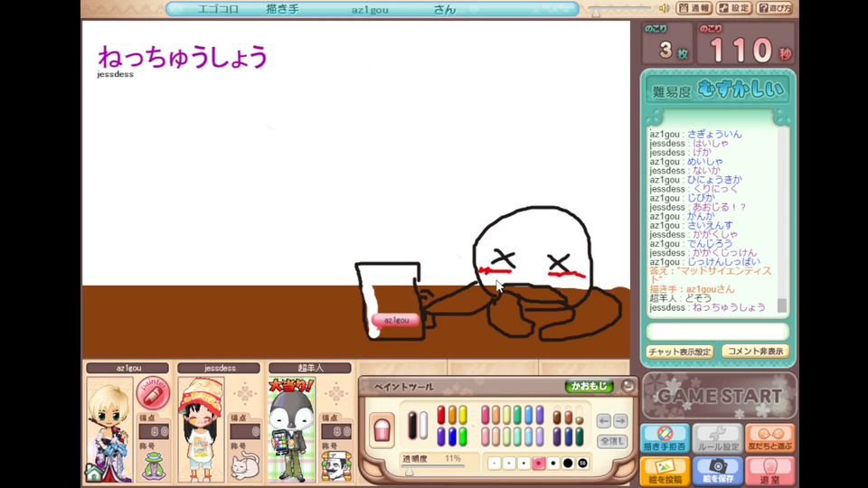Pick the bright yellow color crayon
This screenshot has height=488, width=868.
(463, 415)
